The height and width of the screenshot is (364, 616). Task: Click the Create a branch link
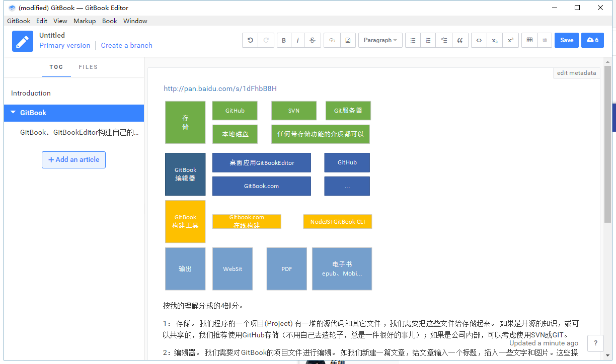pyautogui.click(x=127, y=45)
